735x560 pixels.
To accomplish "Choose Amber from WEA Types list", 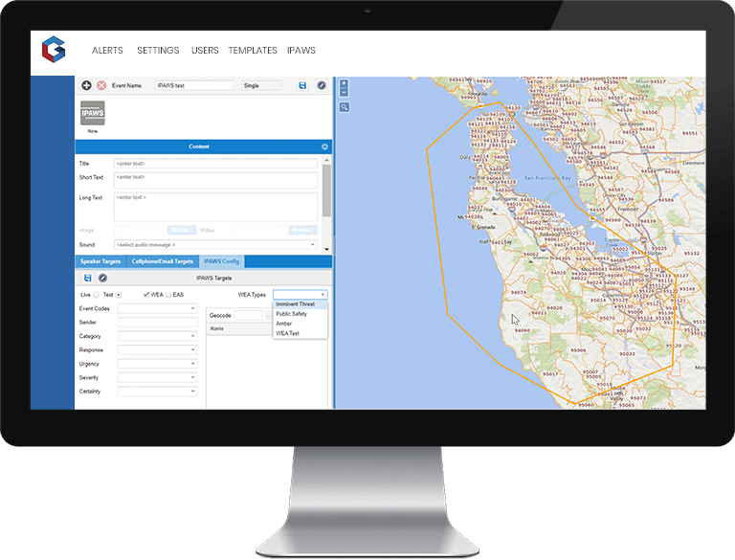I will click(300, 324).
